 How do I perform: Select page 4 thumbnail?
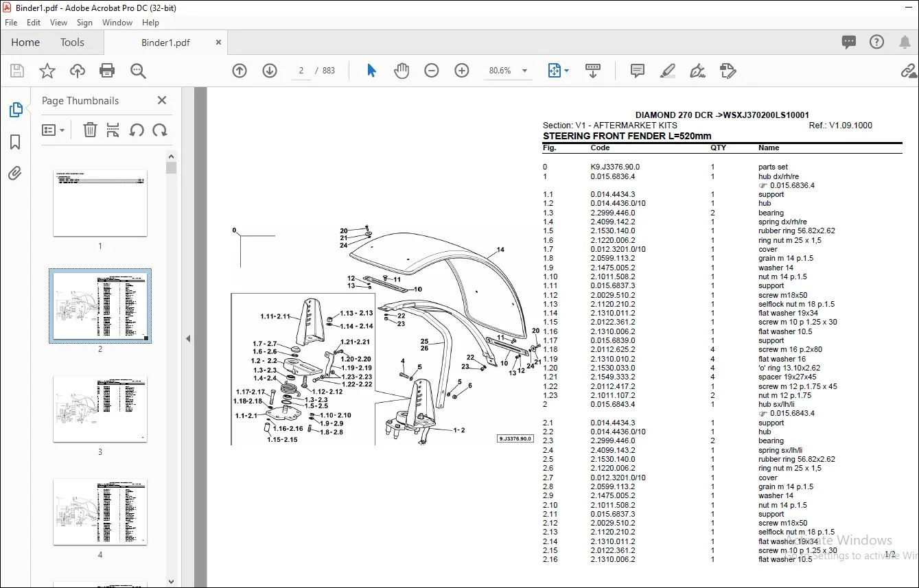click(100, 512)
